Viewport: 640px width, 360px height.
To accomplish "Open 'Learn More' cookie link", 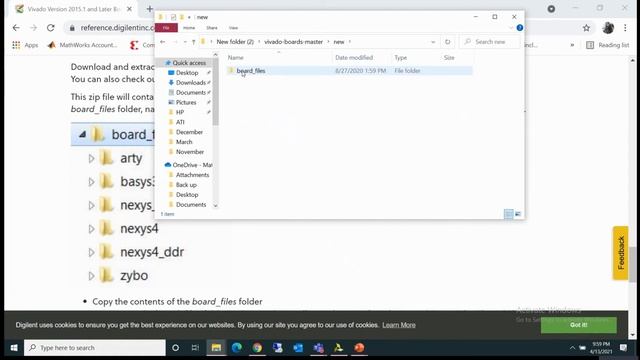I will 399,325.
